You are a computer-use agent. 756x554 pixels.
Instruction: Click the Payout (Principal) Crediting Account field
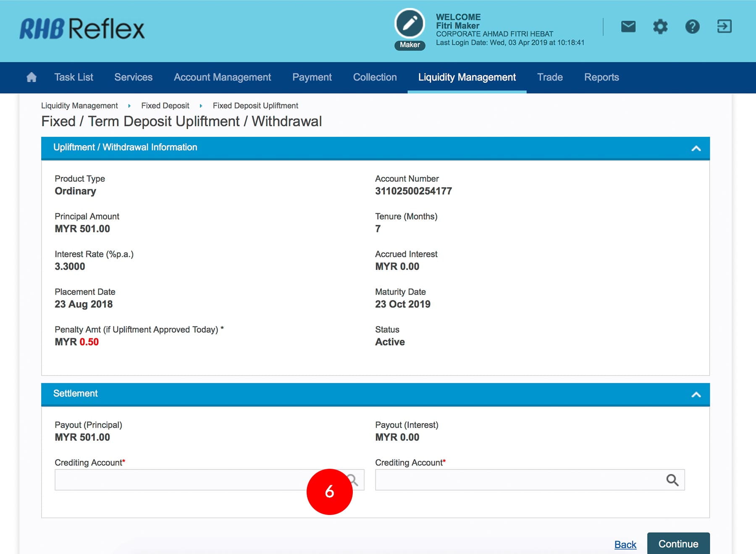(x=181, y=480)
